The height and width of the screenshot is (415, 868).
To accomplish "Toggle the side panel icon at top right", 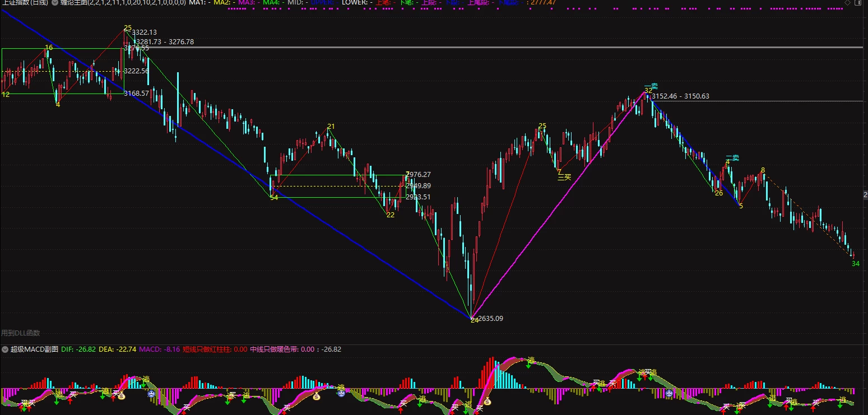I will pos(857,3).
